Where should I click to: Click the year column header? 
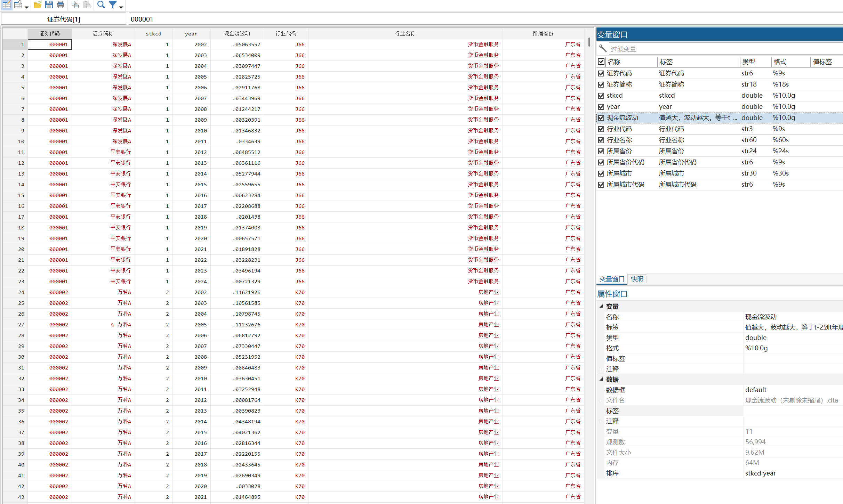click(x=191, y=34)
